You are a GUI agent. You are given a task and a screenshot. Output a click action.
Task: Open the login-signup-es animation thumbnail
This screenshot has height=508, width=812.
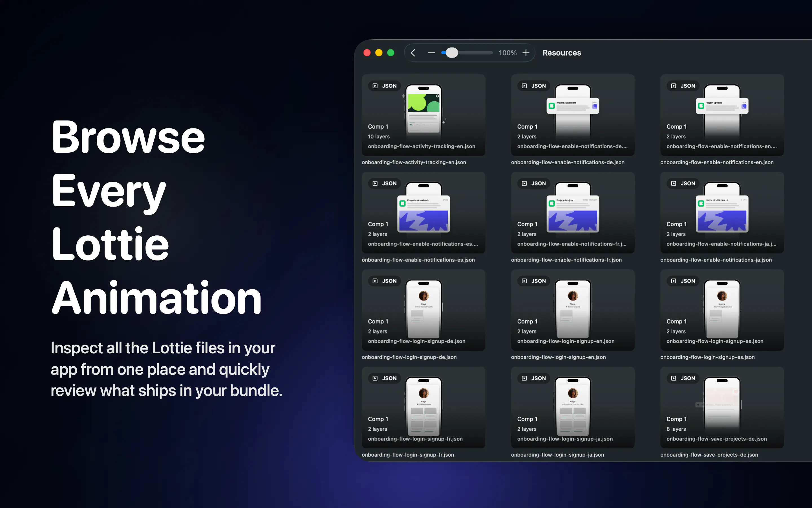(722, 310)
